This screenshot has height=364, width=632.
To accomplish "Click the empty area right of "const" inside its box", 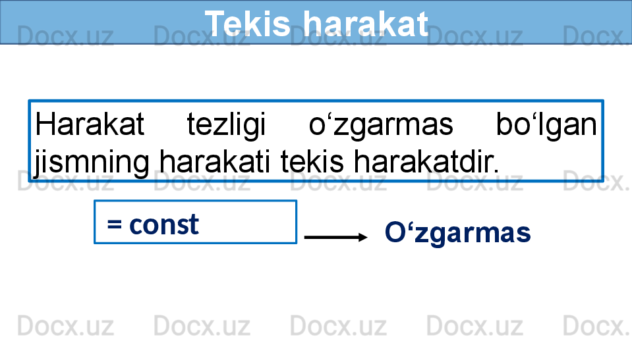I will pyautogui.click(x=250, y=222).
